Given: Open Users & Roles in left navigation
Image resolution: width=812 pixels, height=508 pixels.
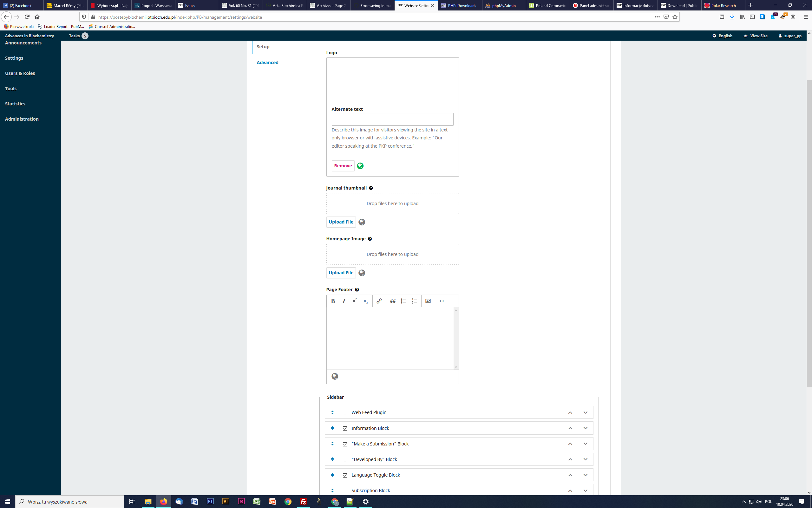Looking at the screenshot, I should [x=20, y=73].
